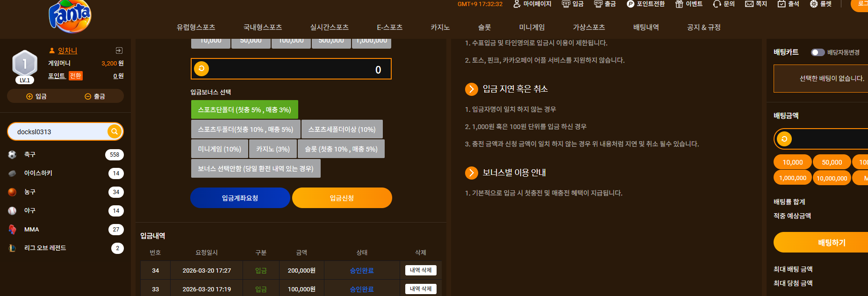Open 축구 category in sports list

pos(65,154)
